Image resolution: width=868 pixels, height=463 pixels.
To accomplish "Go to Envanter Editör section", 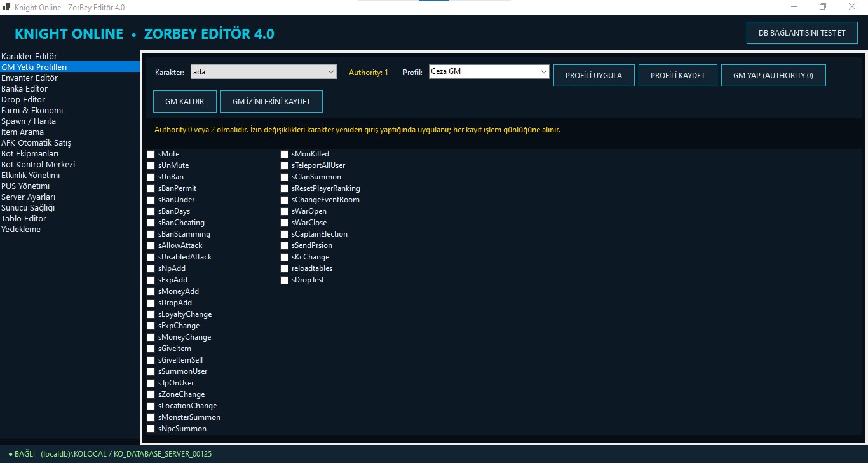I will pyautogui.click(x=70, y=78).
